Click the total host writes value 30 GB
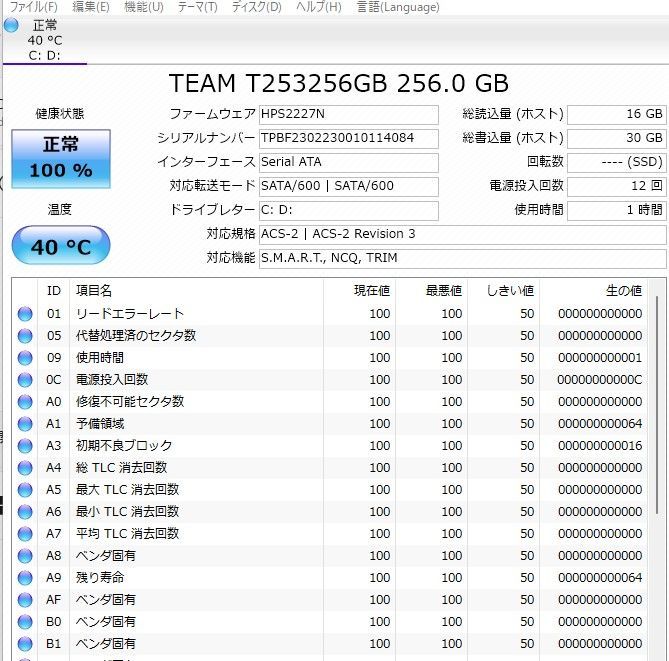The width and height of the screenshot is (669, 661). click(x=617, y=138)
